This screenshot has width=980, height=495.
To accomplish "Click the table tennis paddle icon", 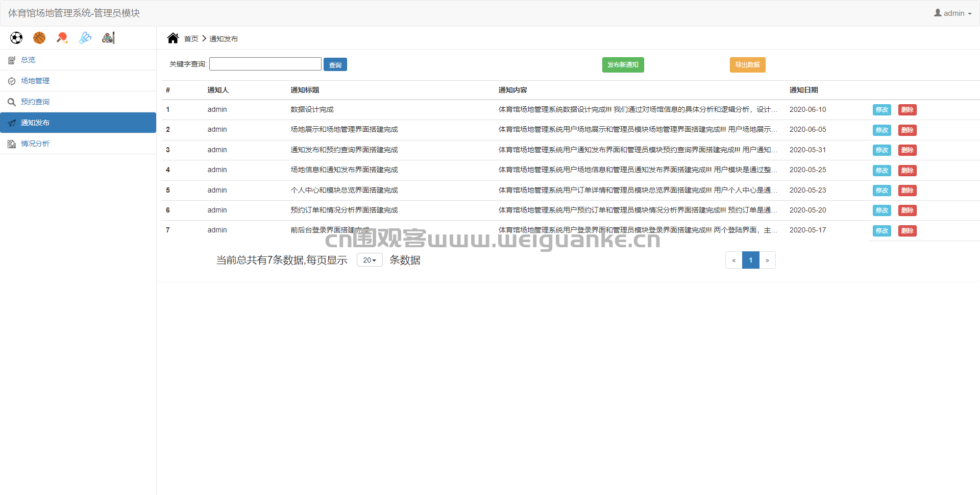I will 62,38.
